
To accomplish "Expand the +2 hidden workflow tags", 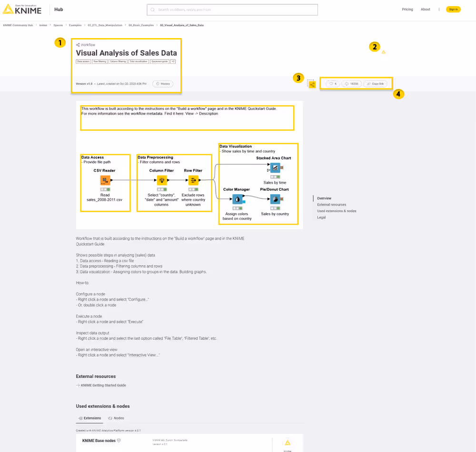I will pos(172,61).
